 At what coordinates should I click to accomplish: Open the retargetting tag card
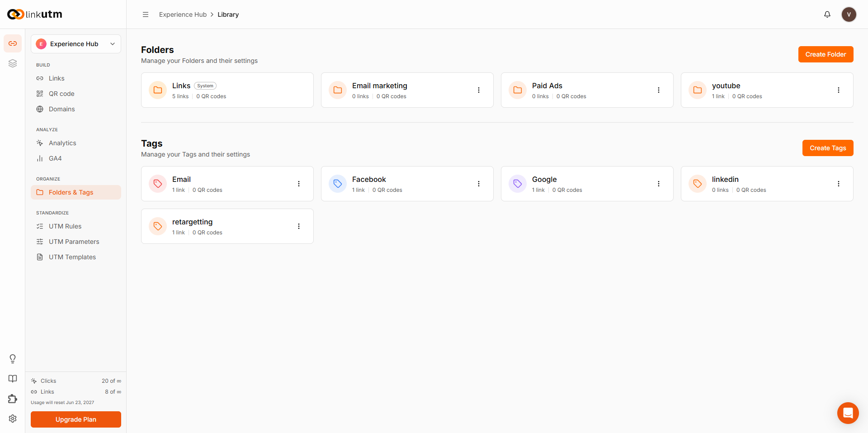click(227, 226)
